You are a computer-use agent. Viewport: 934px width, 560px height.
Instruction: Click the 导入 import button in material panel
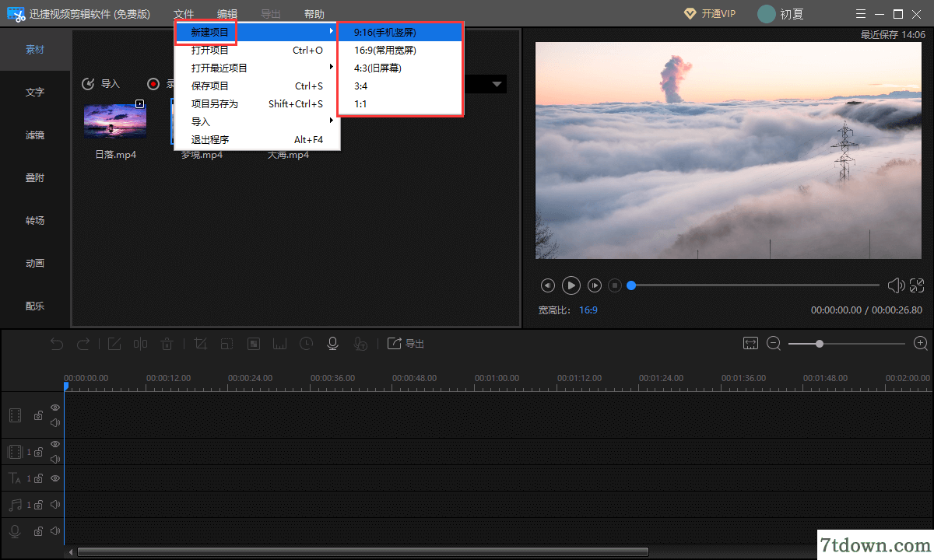tap(101, 84)
